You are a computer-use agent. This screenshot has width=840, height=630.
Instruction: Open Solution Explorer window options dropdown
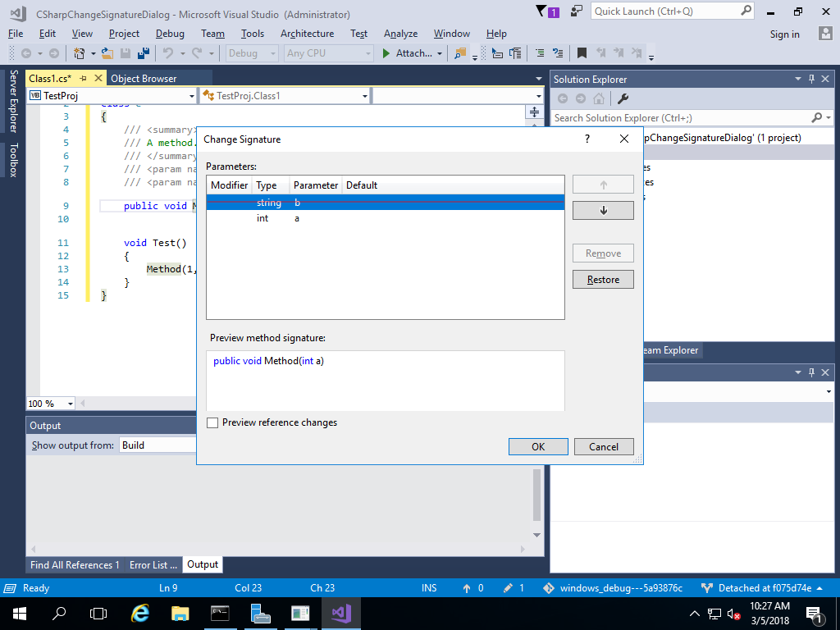[x=797, y=79]
